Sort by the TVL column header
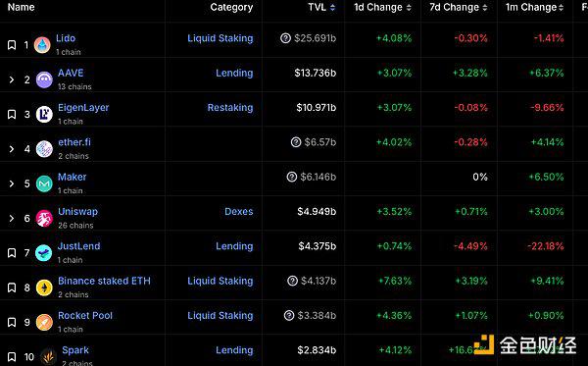This screenshot has width=588, height=366. [321, 7]
